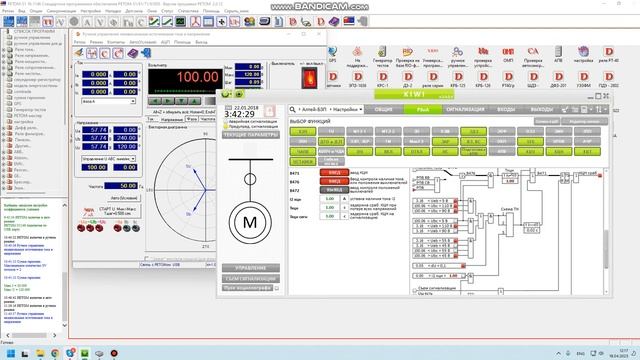The image size is (640, 360).
Task: Click the Частота 50.00 input field
Action: tap(121, 186)
